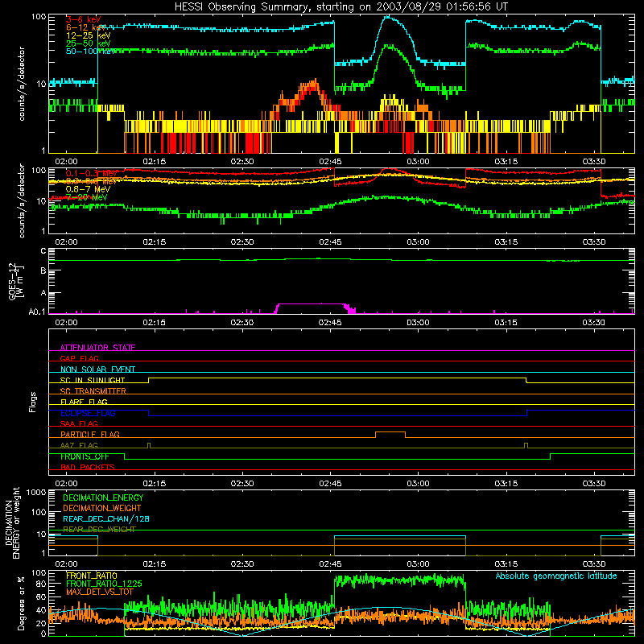Click the red 0.1-0.3 MeV legend label
This screenshot has height=644, width=644.
(x=92, y=174)
